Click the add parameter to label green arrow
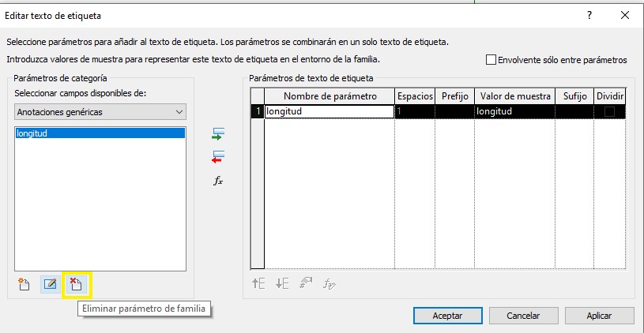644x333 pixels. (x=218, y=134)
